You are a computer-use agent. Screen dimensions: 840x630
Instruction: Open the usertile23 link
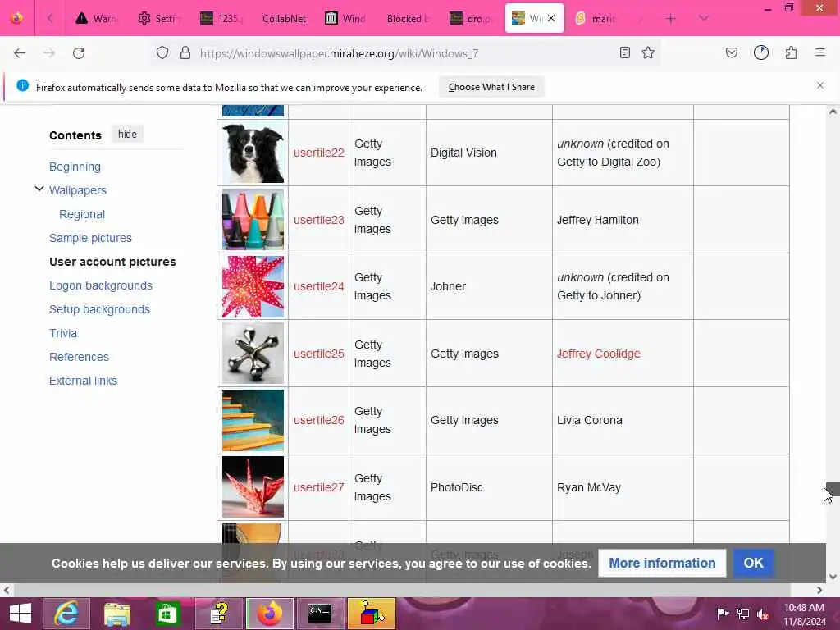319,220
